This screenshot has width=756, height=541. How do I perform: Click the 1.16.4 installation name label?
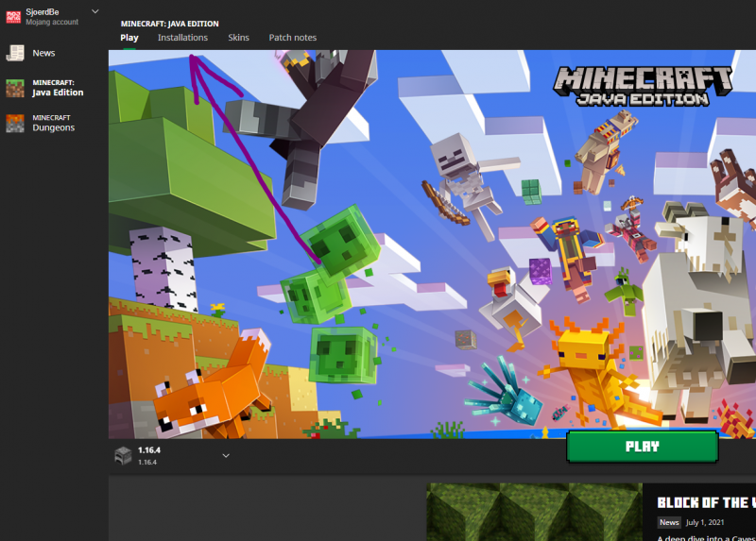click(149, 450)
